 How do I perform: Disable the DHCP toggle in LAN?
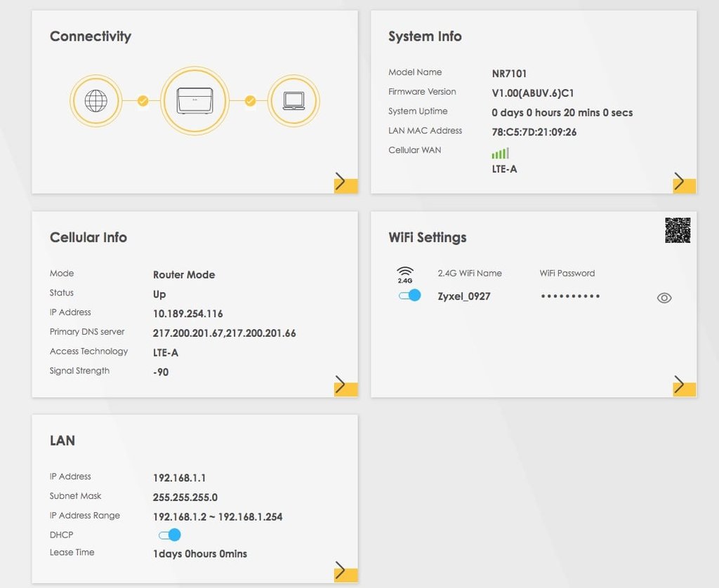tap(170, 535)
